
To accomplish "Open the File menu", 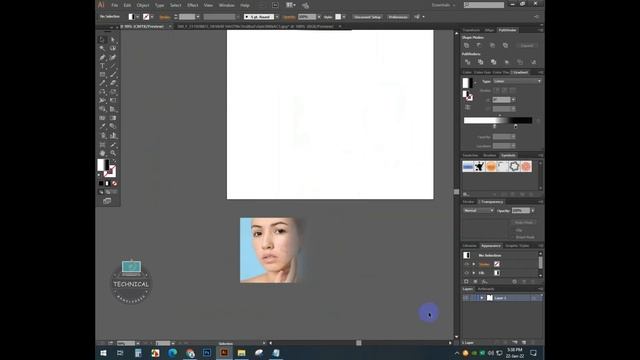I will coord(115,5).
